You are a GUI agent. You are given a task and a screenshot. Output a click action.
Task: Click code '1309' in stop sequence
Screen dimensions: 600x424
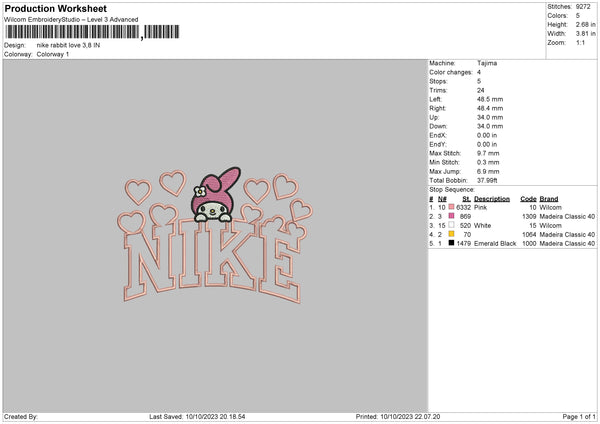[x=529, y=217]
